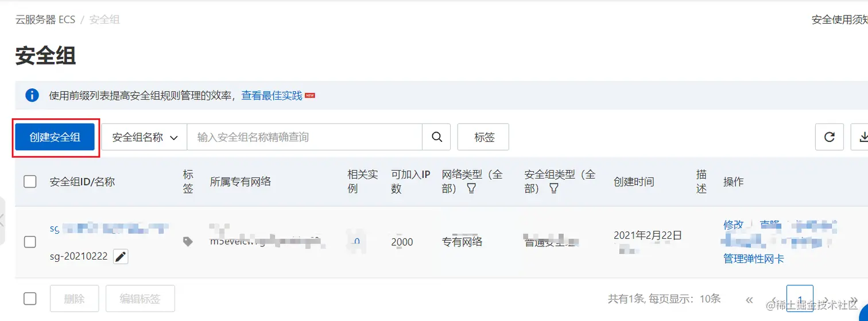Image resolution: width=868 pixels, height=321 pixels.
Task: Open the network type filter funnel
Action: tap(471, 188)
